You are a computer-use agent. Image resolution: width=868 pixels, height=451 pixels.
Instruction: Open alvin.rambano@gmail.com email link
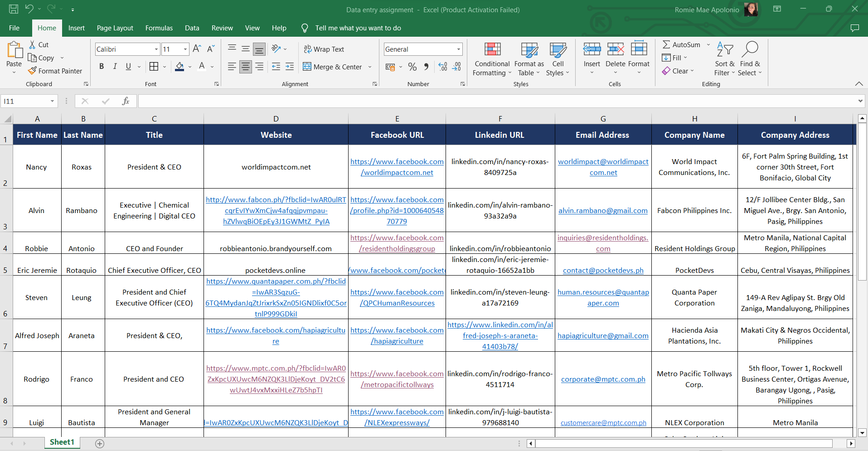click(602, 210)
